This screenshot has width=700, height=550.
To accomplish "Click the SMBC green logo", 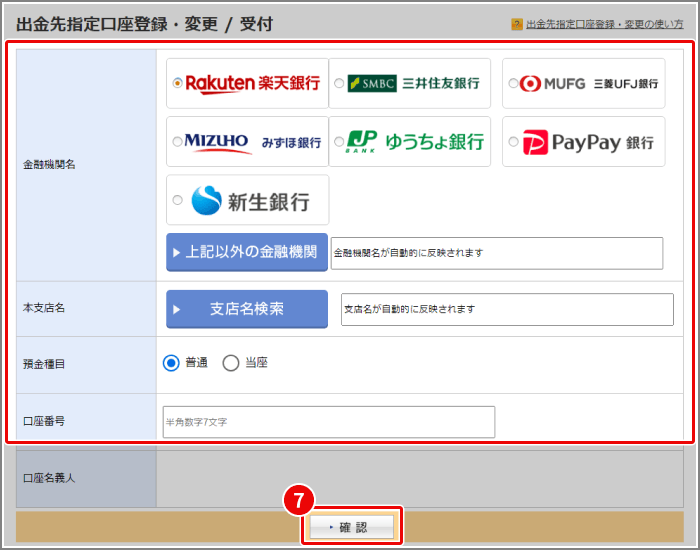I will coord(372,83).
